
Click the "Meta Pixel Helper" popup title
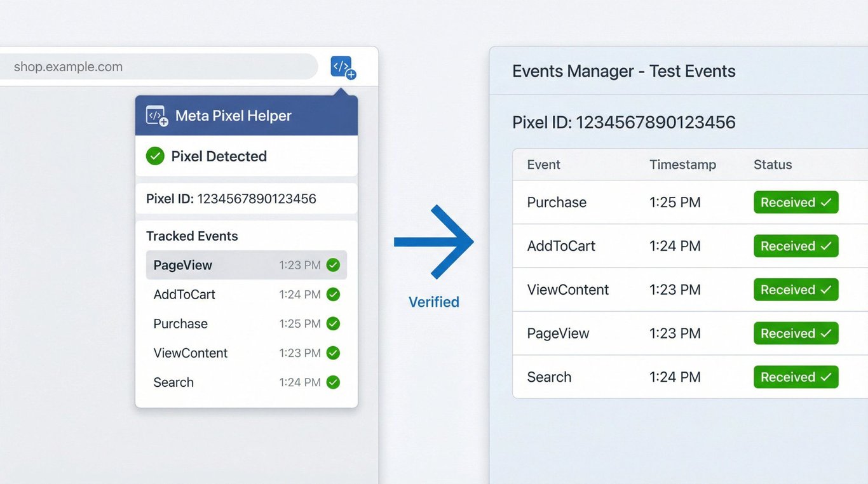pos(233,116)
